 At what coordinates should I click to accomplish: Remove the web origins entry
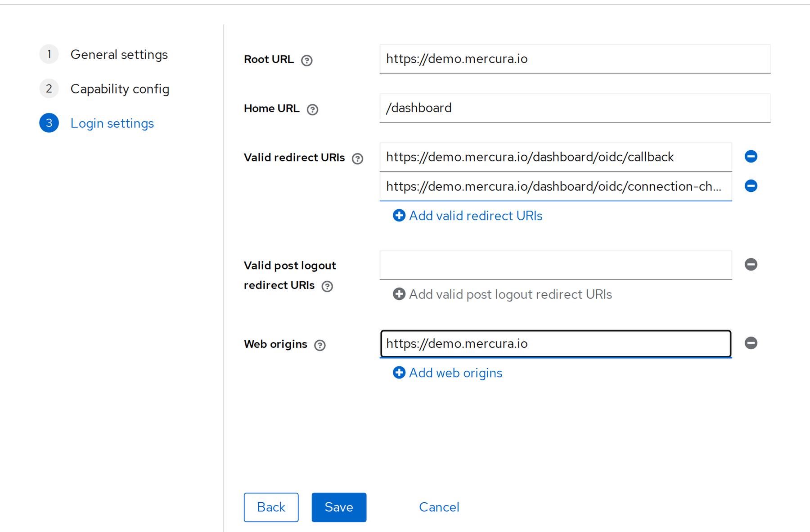click(x=751, y=343)
